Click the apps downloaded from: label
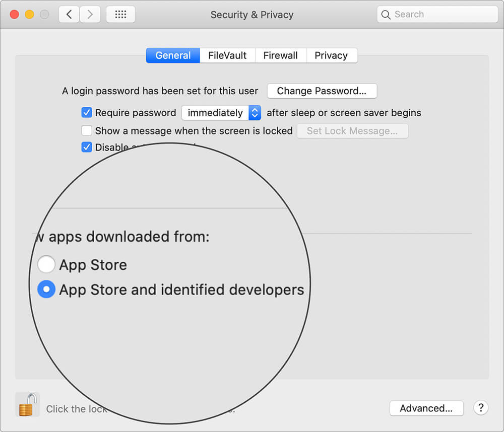The width and height of the screenshot is (504, 432). point(129,237)
